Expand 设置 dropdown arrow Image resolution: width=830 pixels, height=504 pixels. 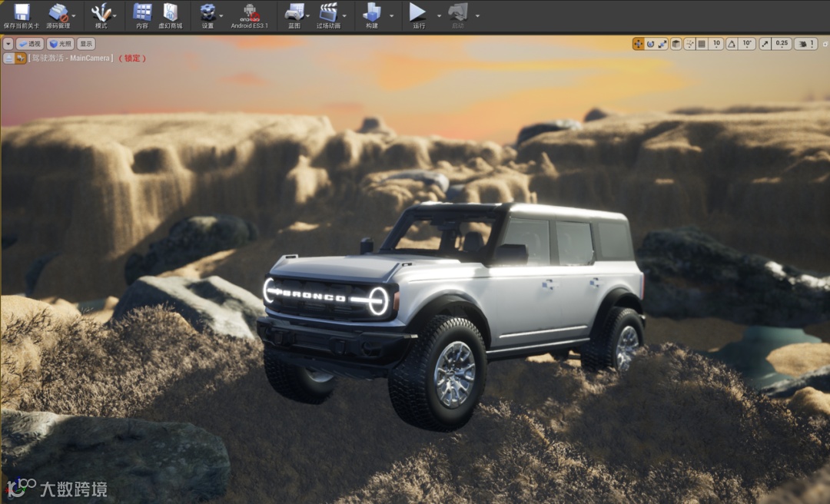click(221, 15)
